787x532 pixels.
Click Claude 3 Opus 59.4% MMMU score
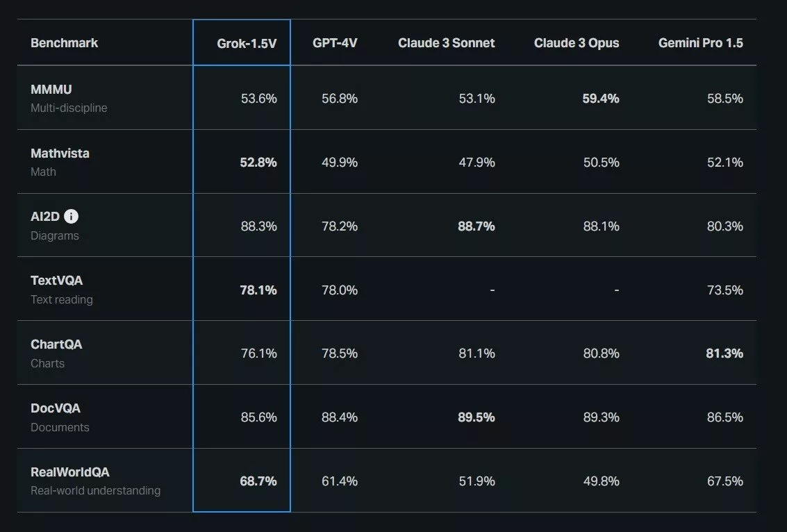[x=600, y=99]
